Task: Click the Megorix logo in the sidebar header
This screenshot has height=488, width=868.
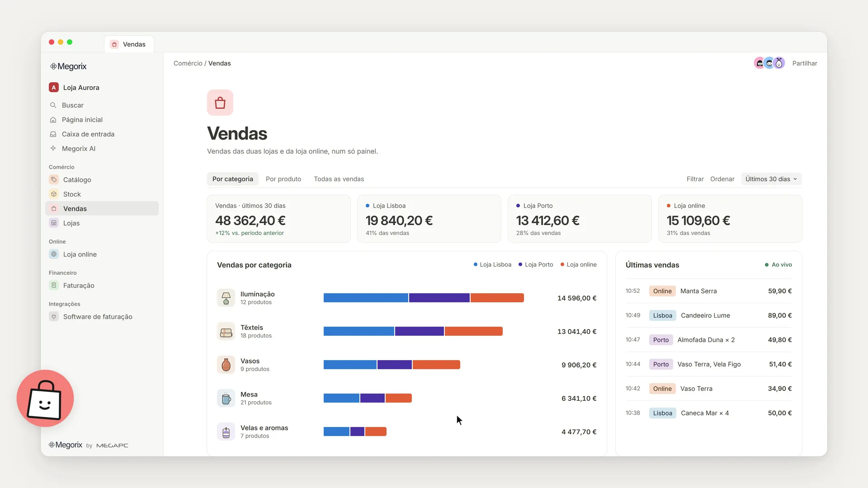Action: coord(68,66)
